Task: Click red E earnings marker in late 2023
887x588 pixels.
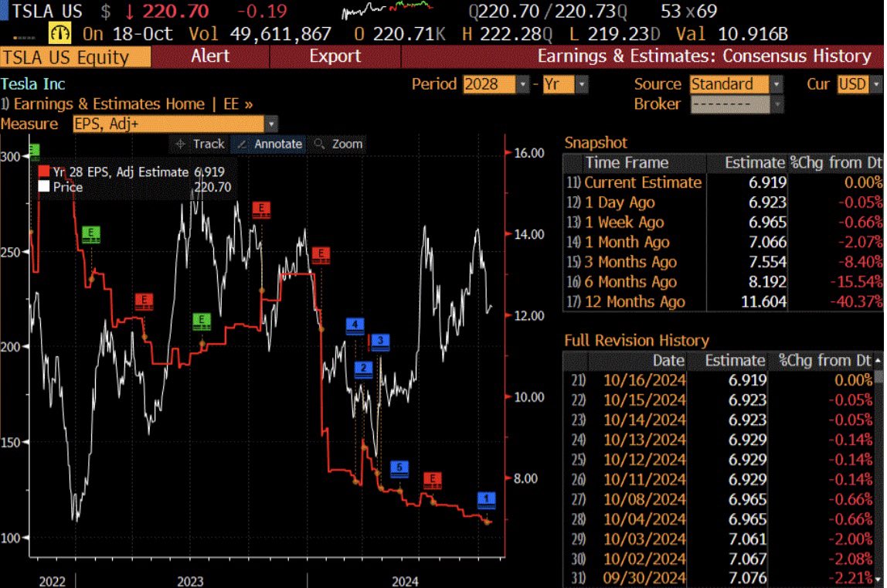Action: tap(321, 255)
